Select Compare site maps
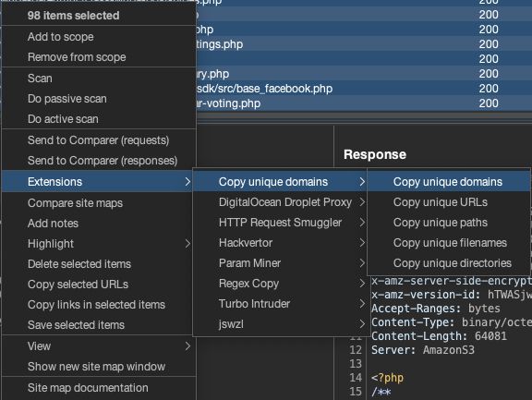The image size is (532, 400). [97, 203]
